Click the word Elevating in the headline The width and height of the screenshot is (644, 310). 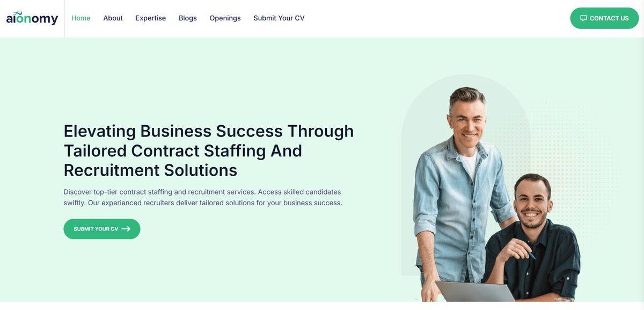pos(100,131)
